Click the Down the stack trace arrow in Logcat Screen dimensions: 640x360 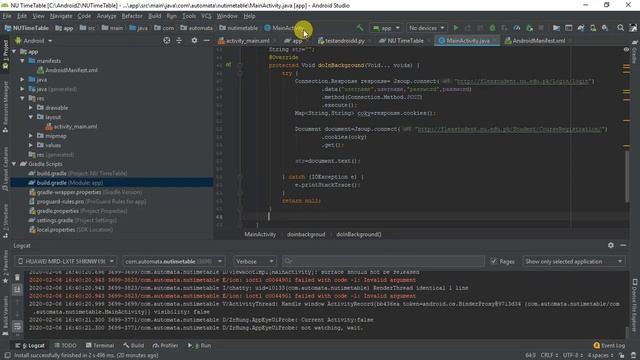point(17,314)
